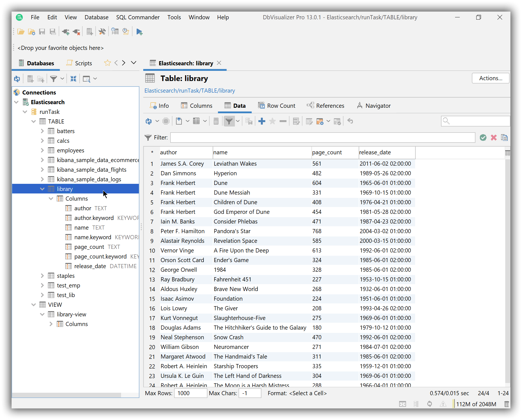
Task: Click the red X to clear the filter
Action: click(x=494, y=137)
